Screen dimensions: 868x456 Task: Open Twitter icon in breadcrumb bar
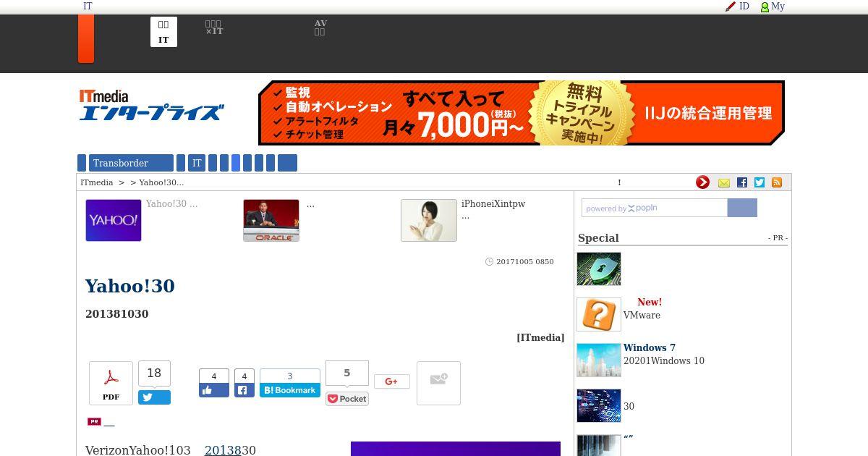[759, 182]
